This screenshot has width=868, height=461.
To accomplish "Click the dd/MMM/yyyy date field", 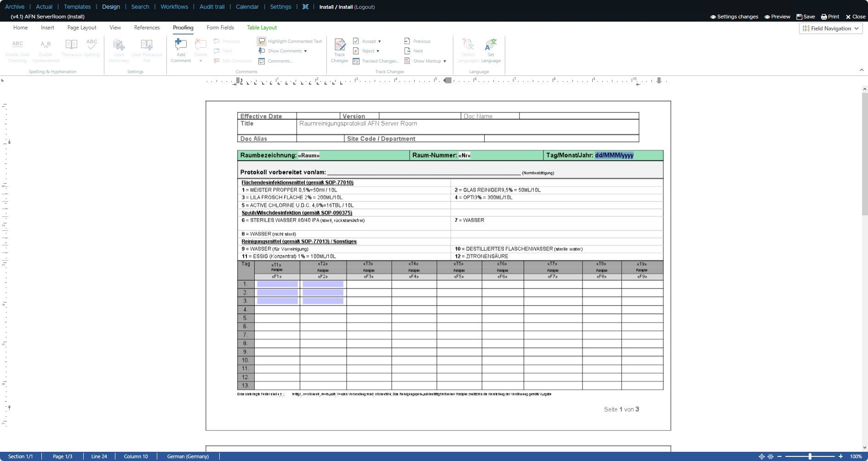I will point(614,156).
